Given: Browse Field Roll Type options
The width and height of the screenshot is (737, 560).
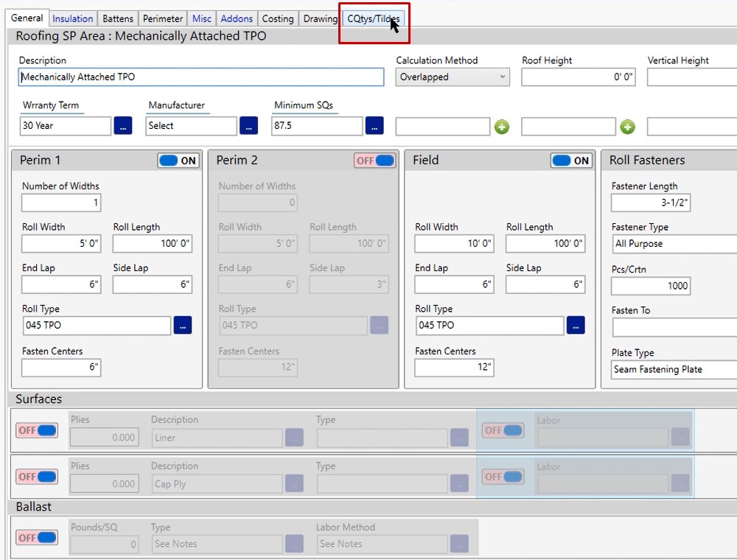Looking at the screenshot, I should [x=576, y=325].
